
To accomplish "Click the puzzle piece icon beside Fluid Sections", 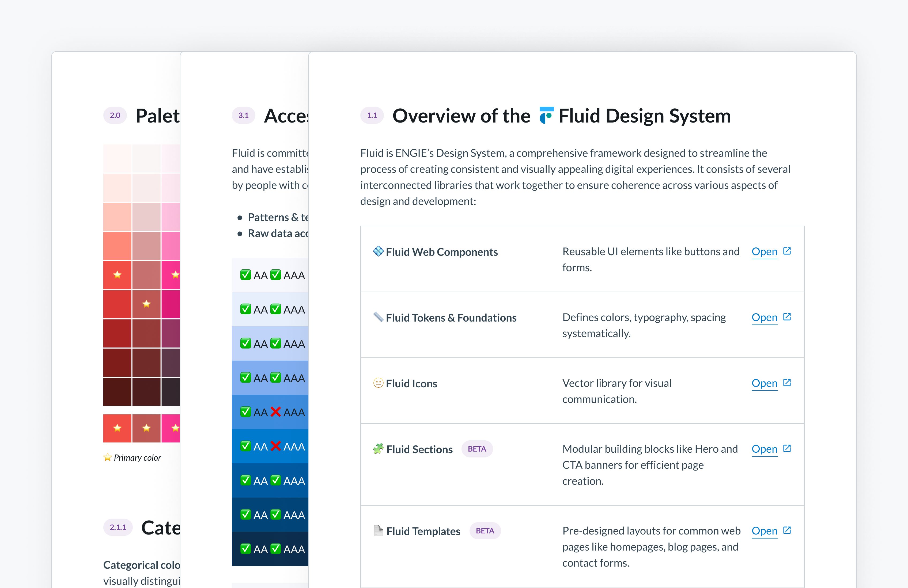I will pos(378,449).
